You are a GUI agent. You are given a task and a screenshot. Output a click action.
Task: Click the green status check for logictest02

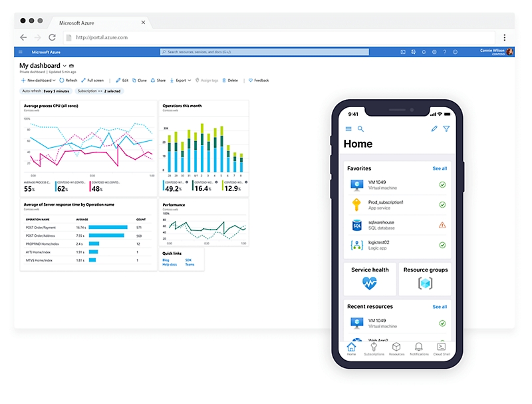coord(442,245)
